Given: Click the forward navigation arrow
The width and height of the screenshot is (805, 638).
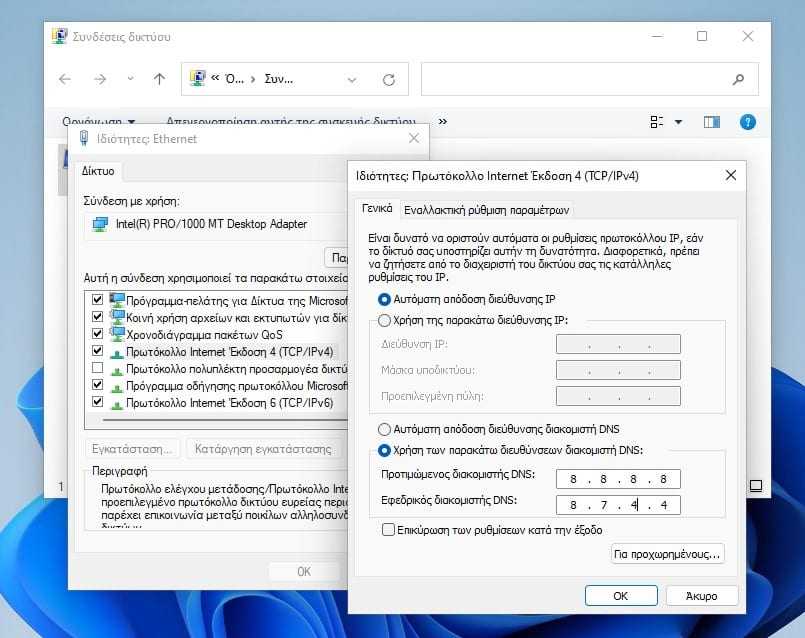Looking at the screenshot, I should (100, 79).
